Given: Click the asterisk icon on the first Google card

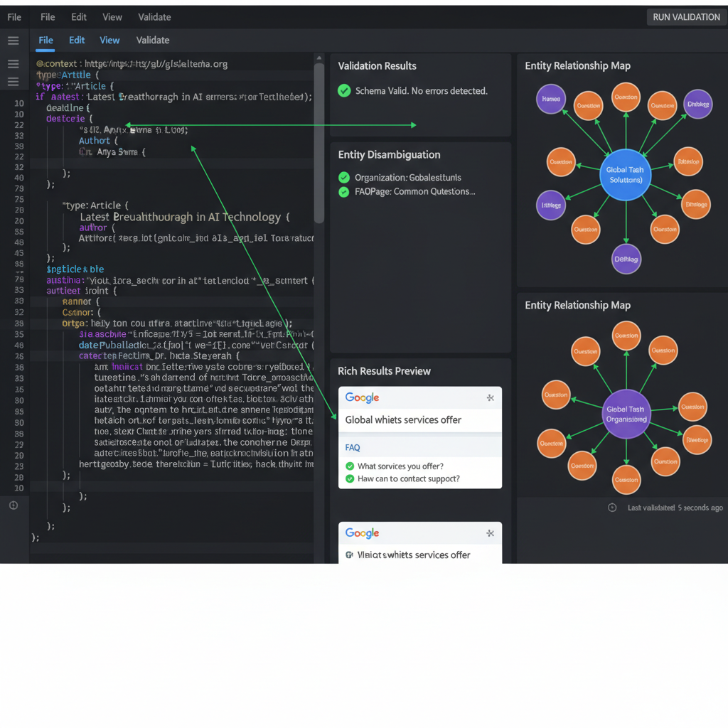Looking at the screenshot, I should (x=490, y=398).
